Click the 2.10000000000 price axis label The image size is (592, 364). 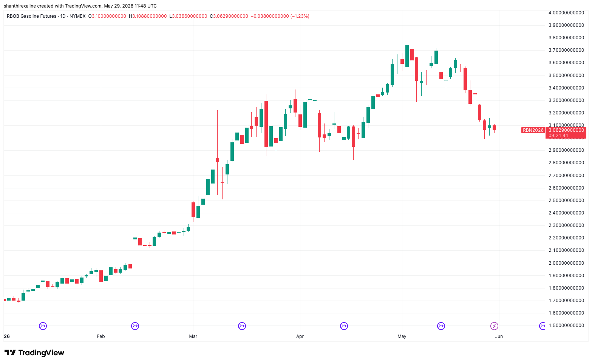(566, 250)
